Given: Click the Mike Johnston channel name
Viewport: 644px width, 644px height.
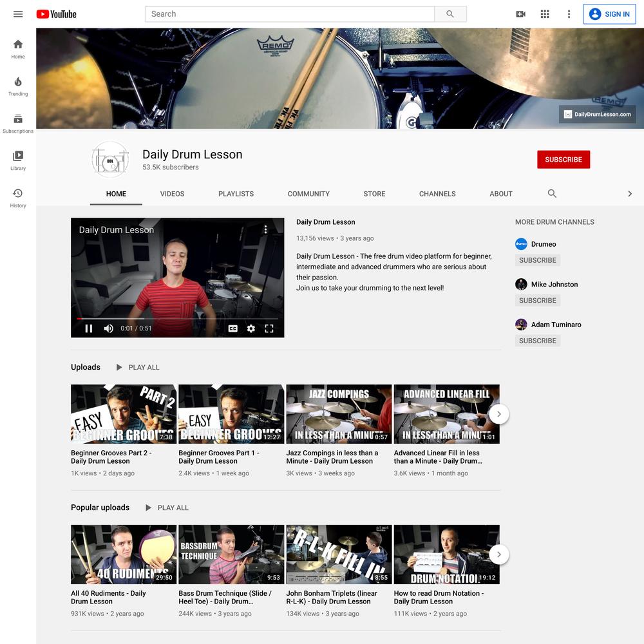Looking at the screenshot, I should (554, 284).
